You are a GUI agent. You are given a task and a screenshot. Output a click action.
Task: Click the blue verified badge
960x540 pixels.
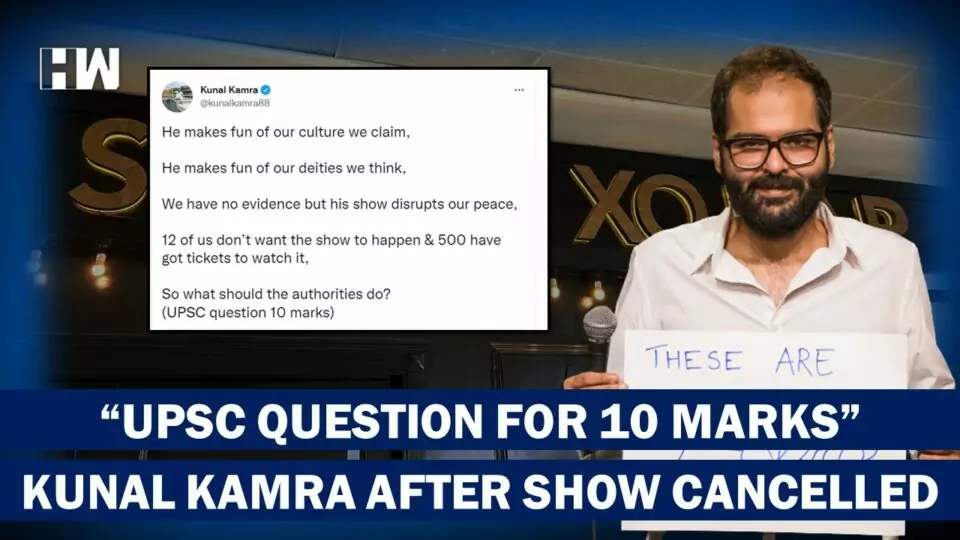coord(266,89)
